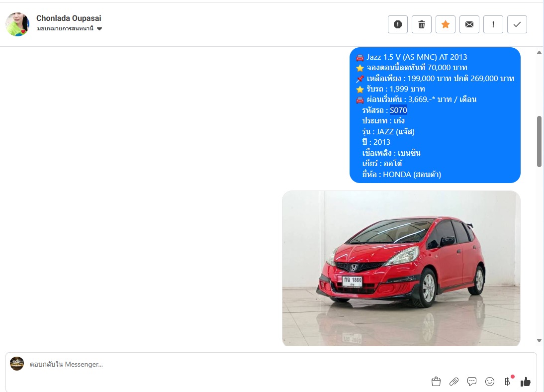Open Chonlada Oupasai's profile picture
544x392 pixels.
coord(17,24)
